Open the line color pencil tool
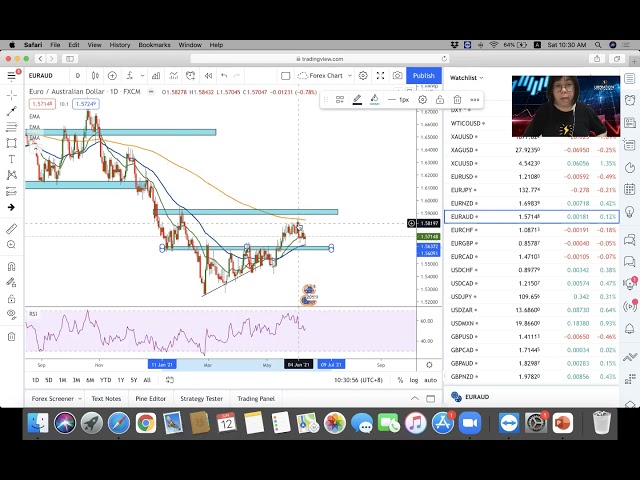This screenshot has width=640, height=480. (x=374, y=100)
